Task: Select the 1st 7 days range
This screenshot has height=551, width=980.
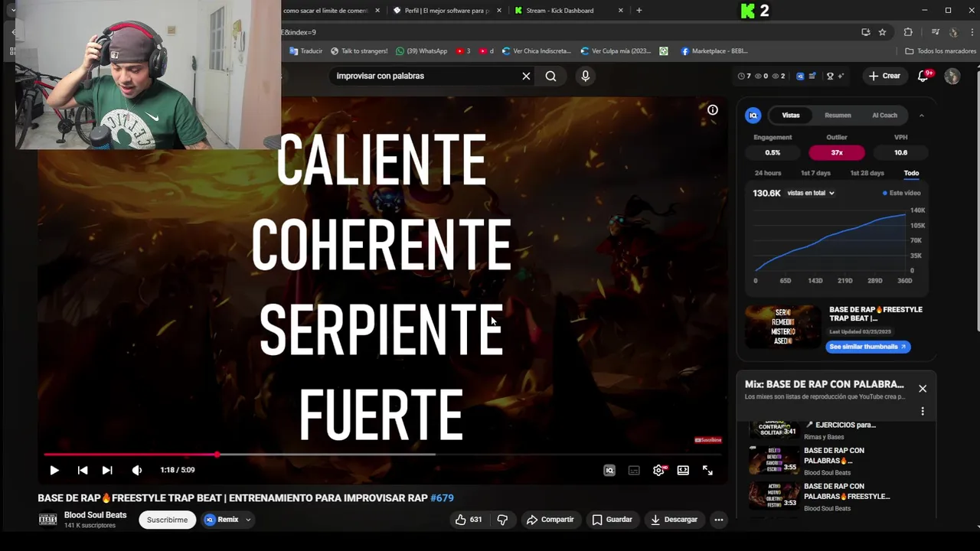Action: pyautogui.click(x=815, y=173)
